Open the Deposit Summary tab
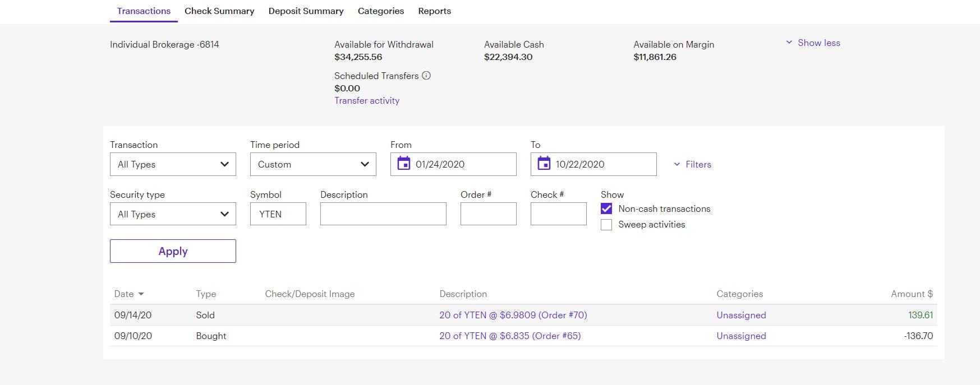Image resolution: width=980 pixels, height=385 pixels. click(x=306, y=11)
